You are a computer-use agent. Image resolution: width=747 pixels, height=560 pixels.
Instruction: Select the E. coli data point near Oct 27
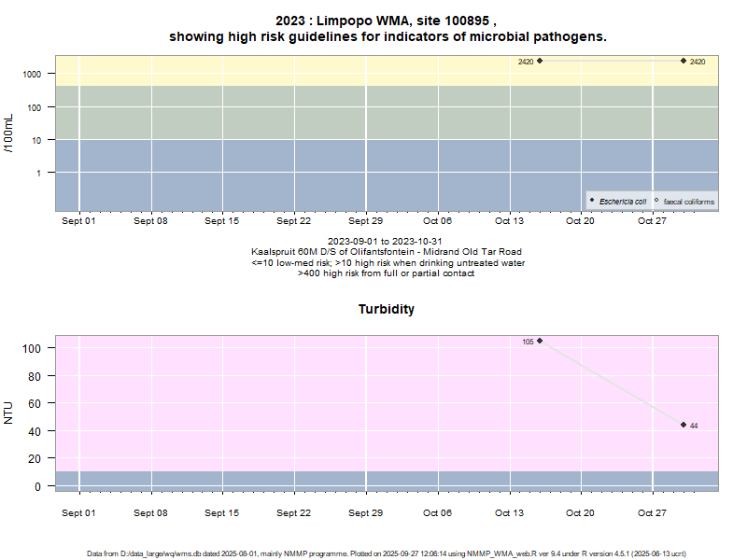pyautogui.click(x=684, y=61)
